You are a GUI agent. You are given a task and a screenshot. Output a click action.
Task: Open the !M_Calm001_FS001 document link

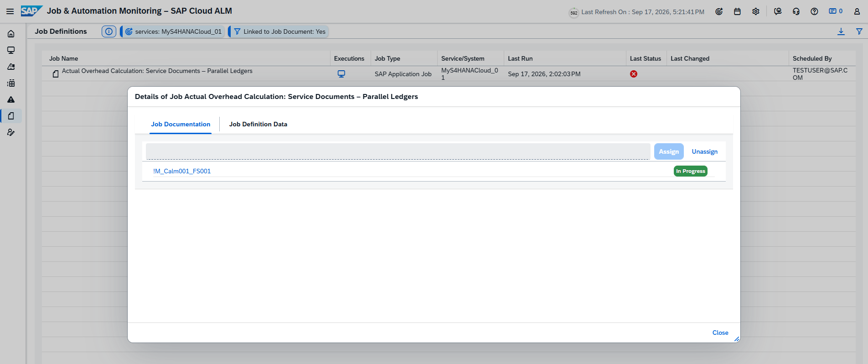[182, 171]
